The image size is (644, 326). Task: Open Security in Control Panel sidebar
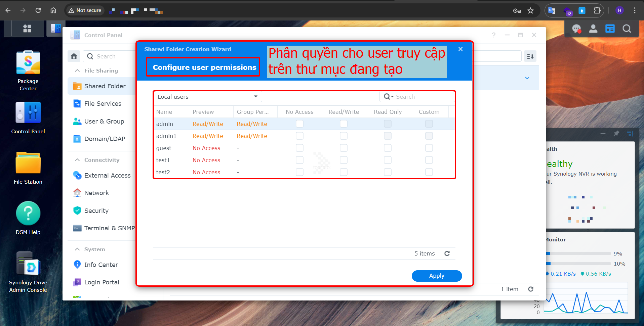(96, 211)
